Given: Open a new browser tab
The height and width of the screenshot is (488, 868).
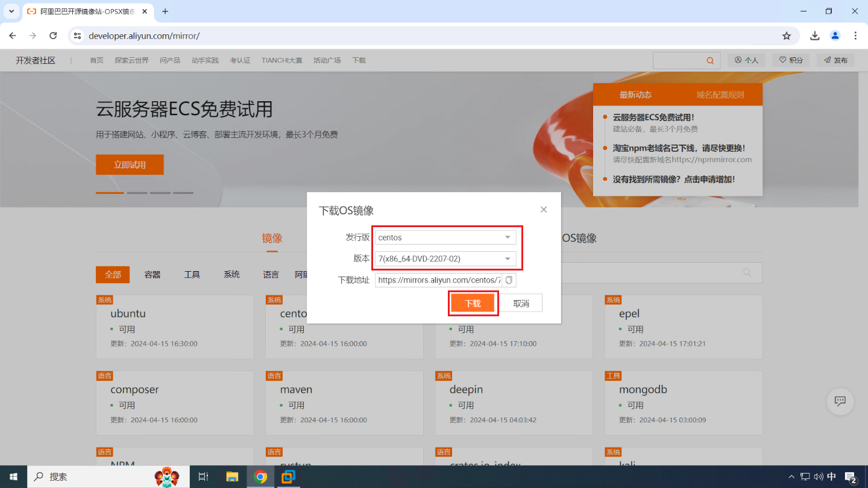Looking at the screenshot, I should [165, 11].
